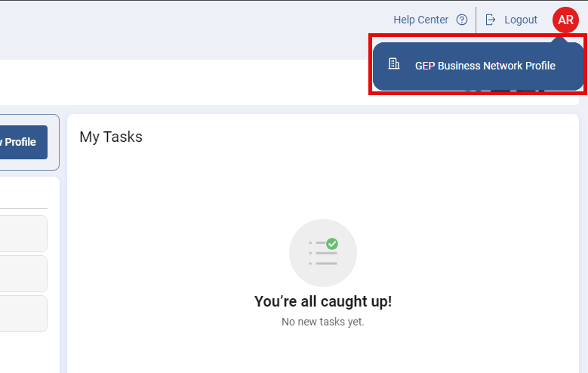This screenshot has height=373, width=588.
Task: Click the building icon in profile menu
Action: (x=393, y=64)
